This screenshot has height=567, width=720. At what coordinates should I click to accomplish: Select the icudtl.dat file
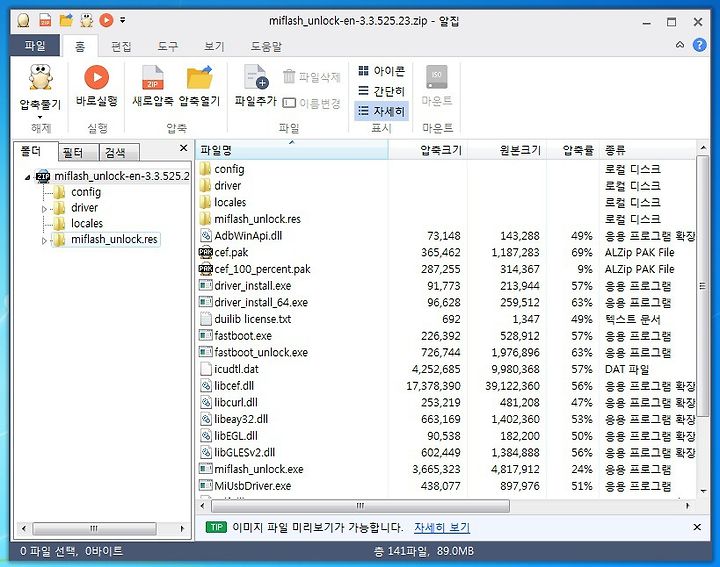coord(236,369)
